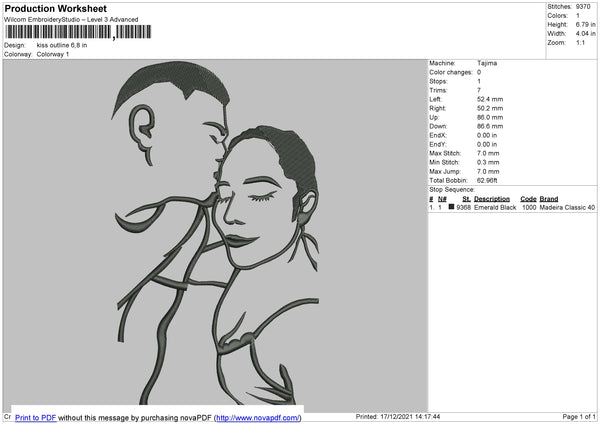
Task: Select the Height value 6.79 in
Action: point(585,24)
